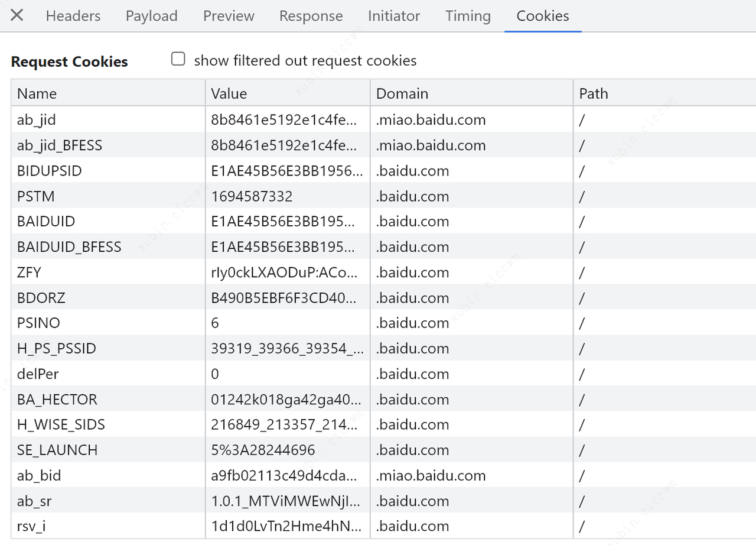
Task: Select the SE_LAUNCH cookie name
Action: (x=57, y=450)
